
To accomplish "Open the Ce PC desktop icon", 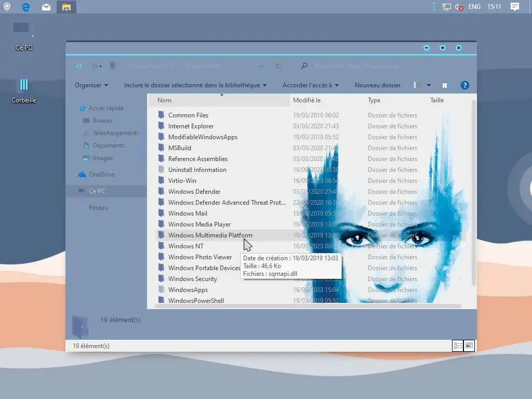I will 24,37.
